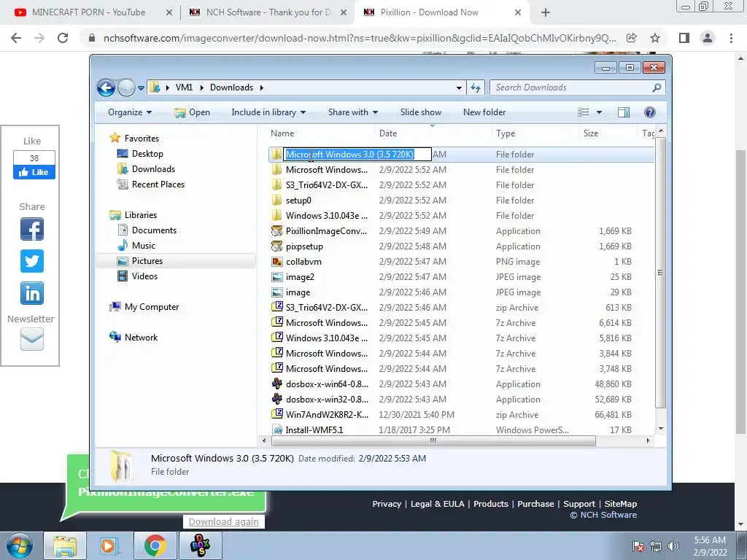Select the setup0 folder icon
The image size is (747, 560).
(x=276, y=200)
